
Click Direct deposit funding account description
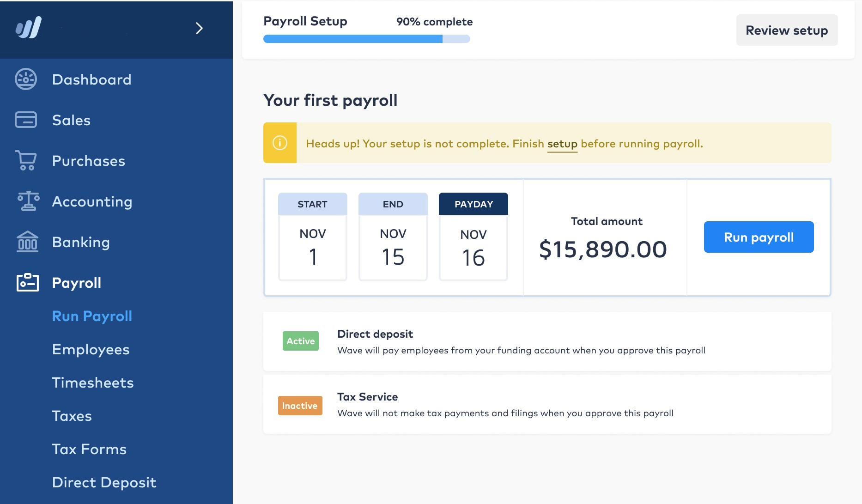tap(521, 350)
